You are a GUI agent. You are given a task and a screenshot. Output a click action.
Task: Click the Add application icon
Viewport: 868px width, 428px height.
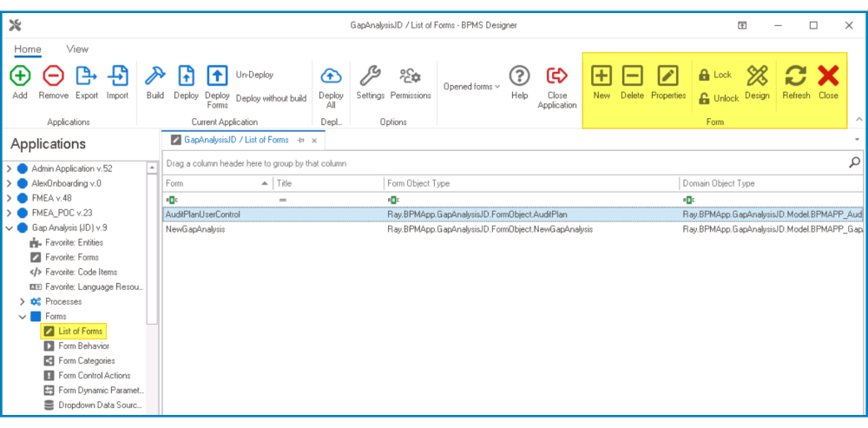(x=20, y=76)
